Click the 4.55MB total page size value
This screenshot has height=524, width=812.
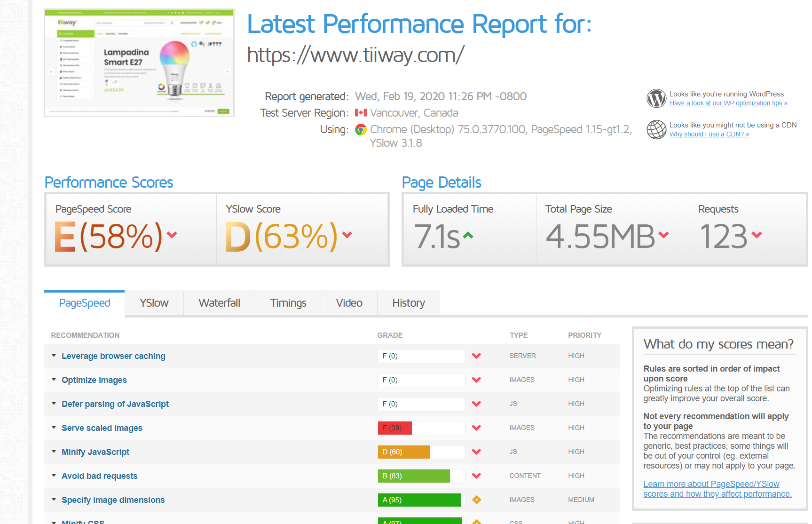pos(600,236)
